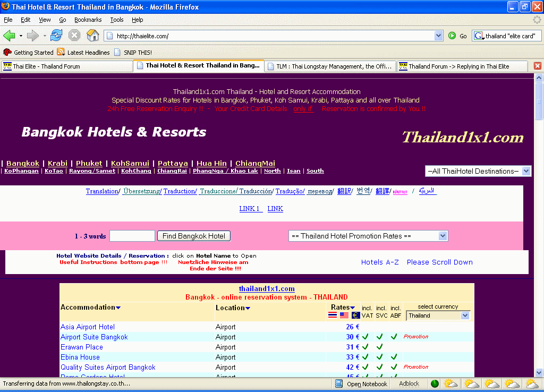This screenshot has height=392, width=544.
Task: Click the page's vertical scrollbar down arrow
Action: tap(539, 373)
